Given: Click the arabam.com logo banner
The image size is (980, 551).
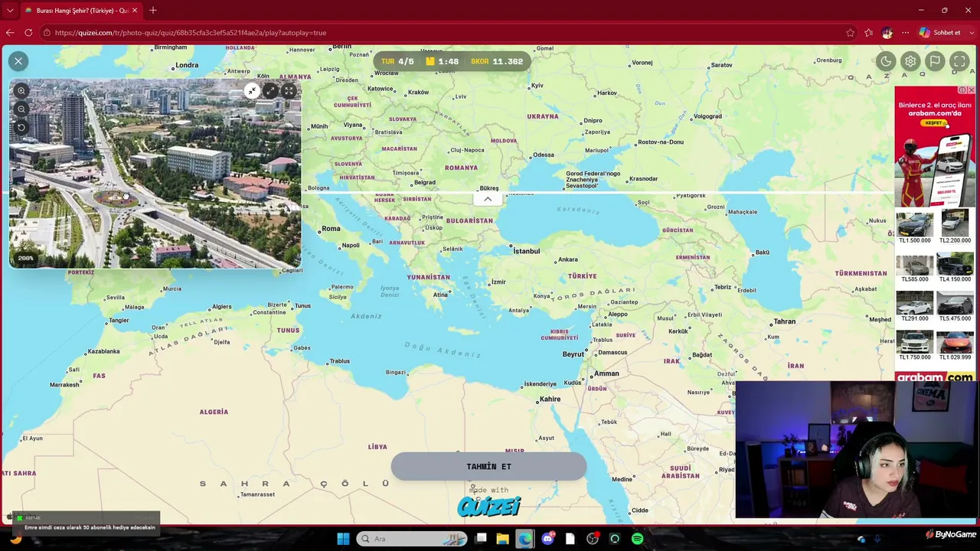Looking at the screenshot, I should pyautogui.click(x=935, y=377).
